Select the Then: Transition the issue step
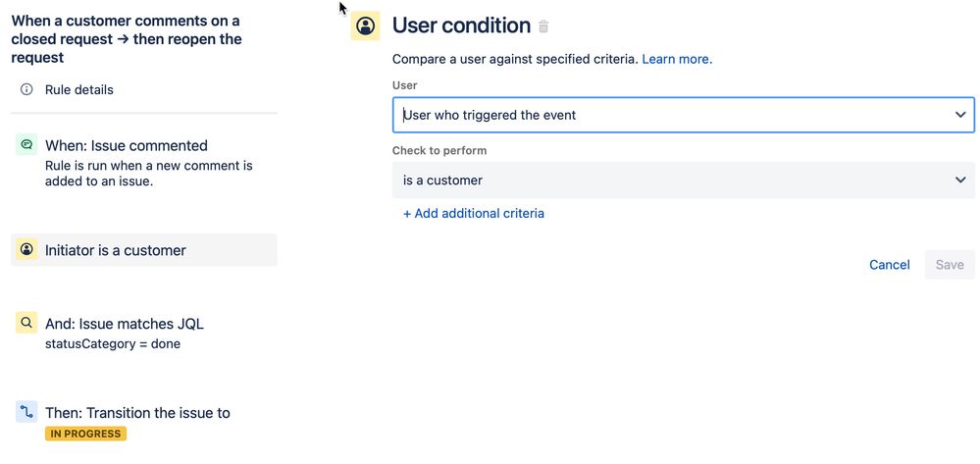This screenshot has width=980, height=464. coord(144,422)
